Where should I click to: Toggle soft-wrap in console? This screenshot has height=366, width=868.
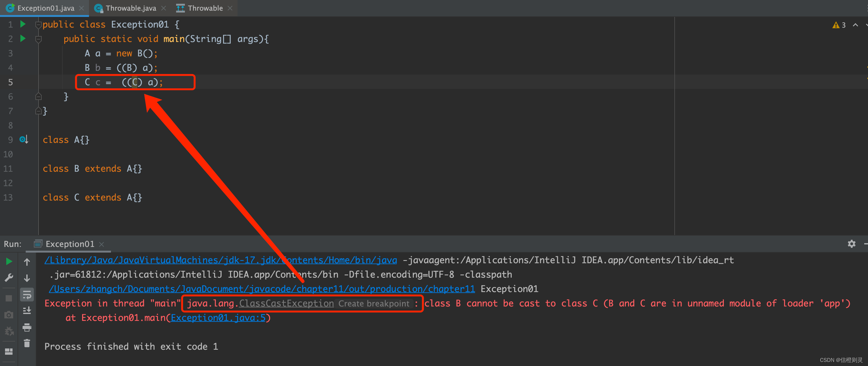(x=27, y=295)
